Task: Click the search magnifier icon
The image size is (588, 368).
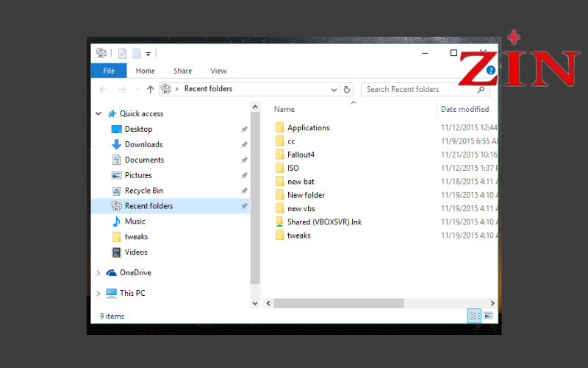Action: [481, 89]
